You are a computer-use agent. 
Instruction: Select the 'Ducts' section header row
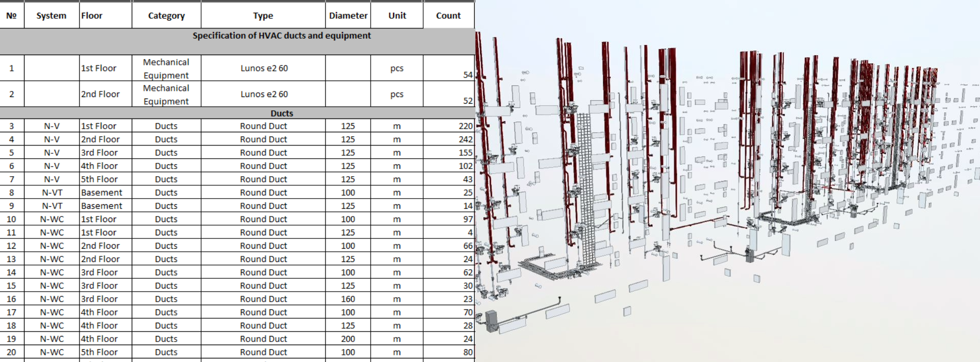(237, 113)
